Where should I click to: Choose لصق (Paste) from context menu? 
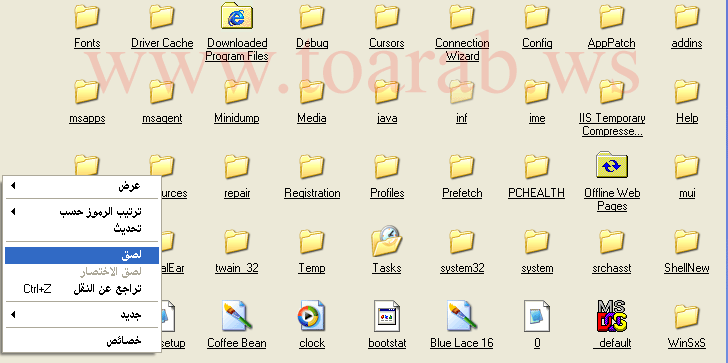pos(82,255)
